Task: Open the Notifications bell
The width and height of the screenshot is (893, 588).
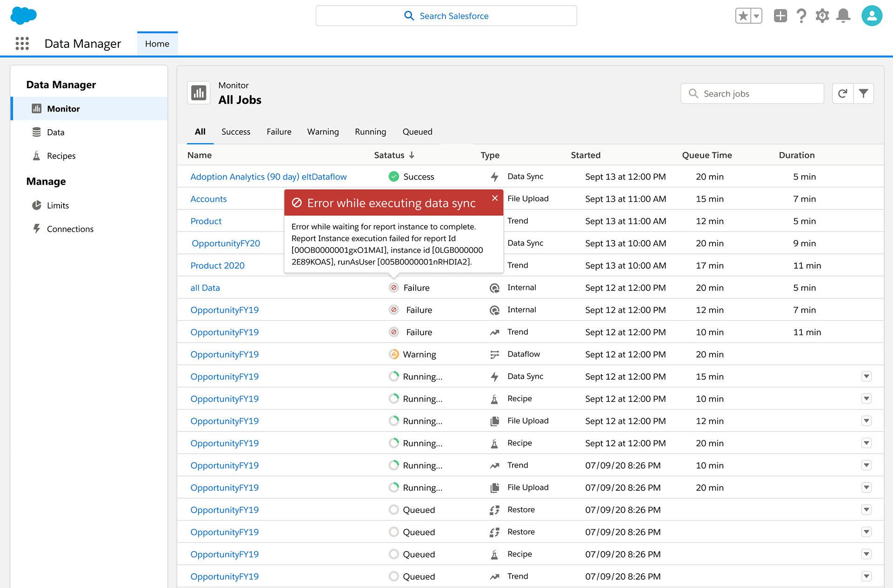Action: 843,16
